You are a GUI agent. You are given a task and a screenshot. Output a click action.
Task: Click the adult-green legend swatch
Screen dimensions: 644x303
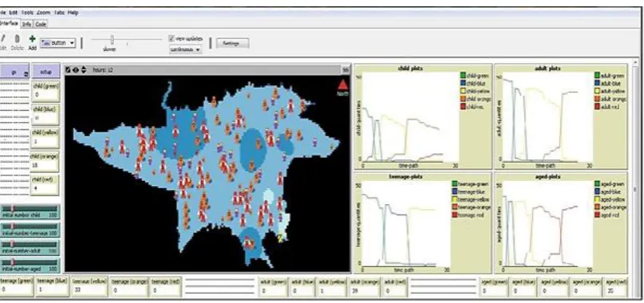click(597, 76)
